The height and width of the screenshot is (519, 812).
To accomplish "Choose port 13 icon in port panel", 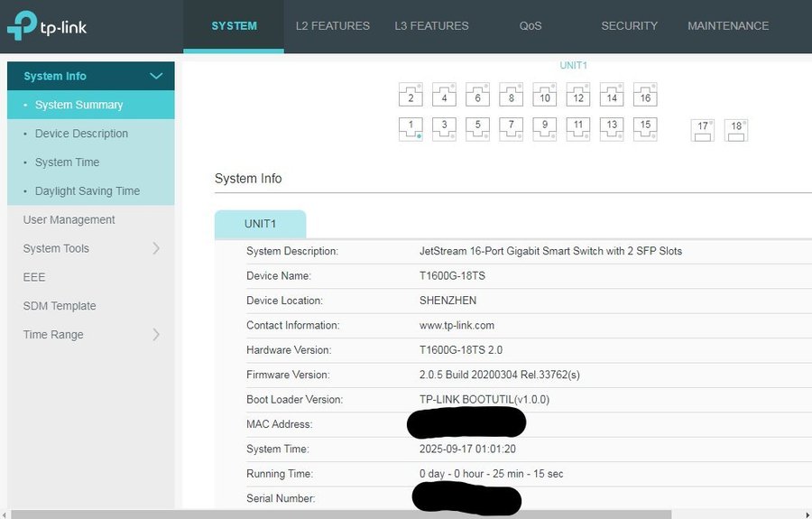I will (612, 129).
